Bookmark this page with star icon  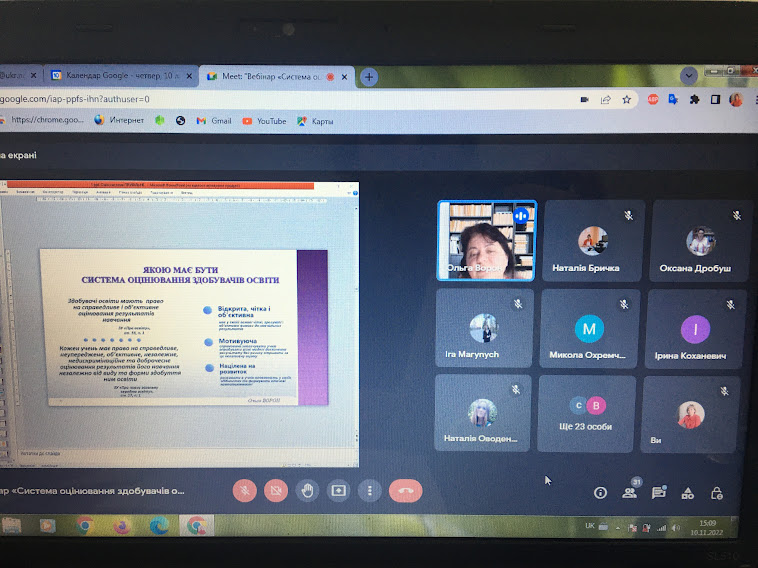click(627, 100)
